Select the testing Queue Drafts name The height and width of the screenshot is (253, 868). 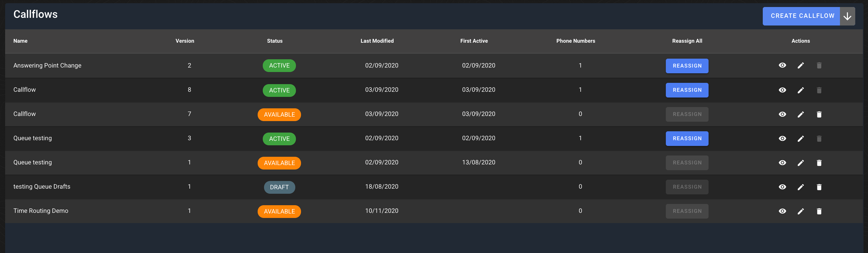point(42,187)
